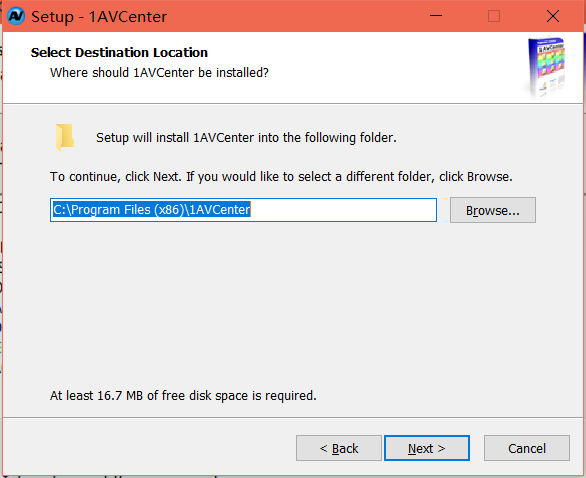Click the 'Select Destination Location' heading
Viewport: 586px width, 478px height.
coord(119,53)
